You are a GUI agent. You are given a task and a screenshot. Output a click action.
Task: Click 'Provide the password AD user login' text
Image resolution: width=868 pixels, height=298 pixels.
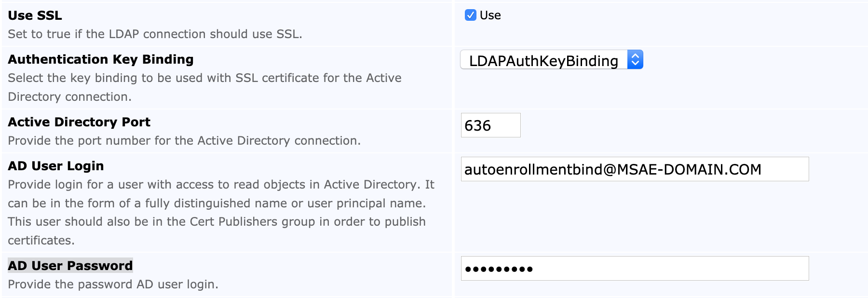click(113, 284)
